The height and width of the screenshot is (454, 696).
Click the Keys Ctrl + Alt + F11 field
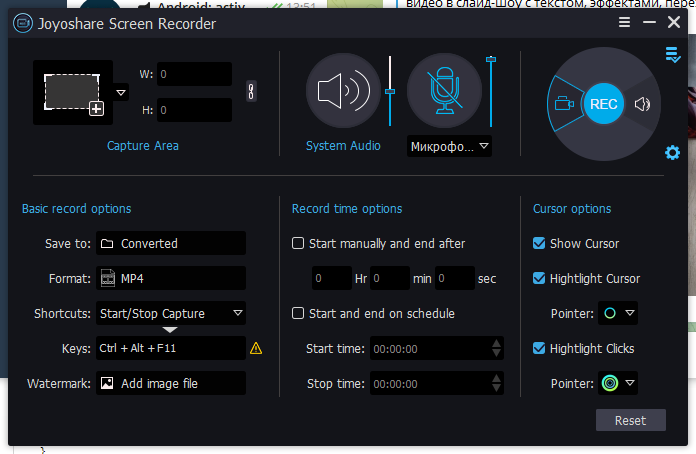171,348
